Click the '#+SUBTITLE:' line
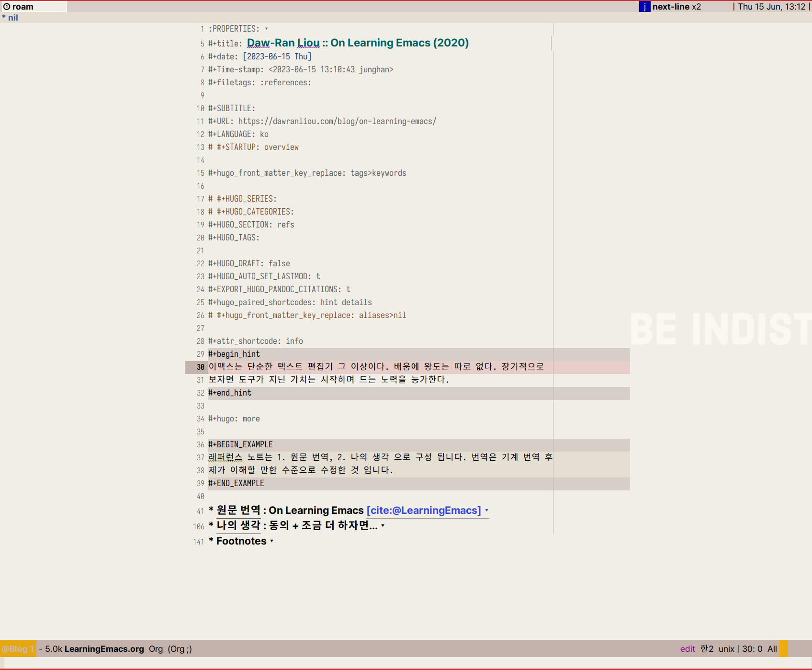The image size is (812, 670). pyautogui.click(x=232, y=108)
